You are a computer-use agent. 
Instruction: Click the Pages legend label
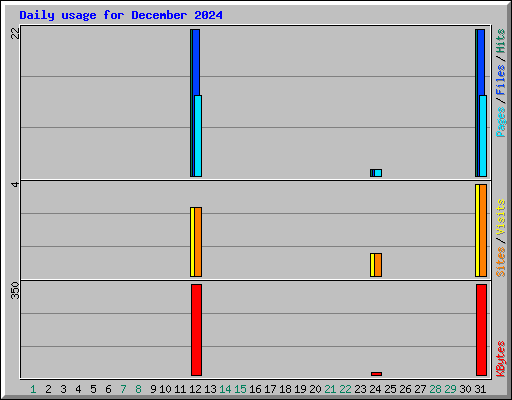tap(501, 122)
